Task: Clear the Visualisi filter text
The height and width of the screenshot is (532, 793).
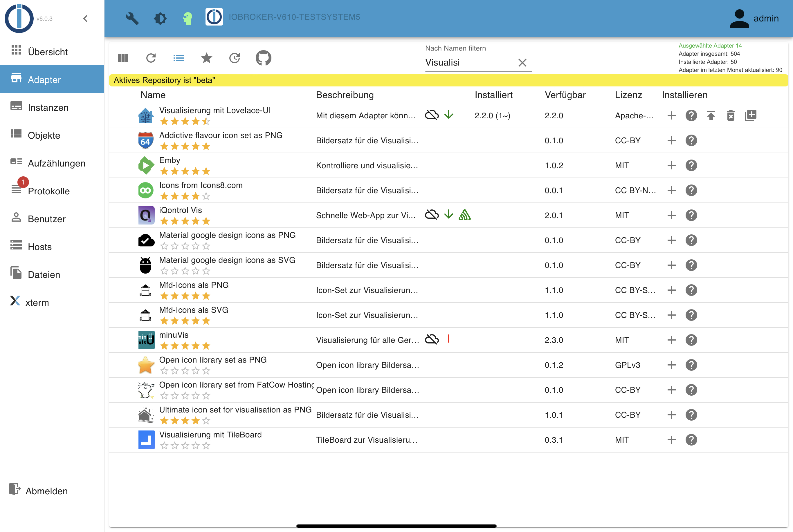Action: 522,63
